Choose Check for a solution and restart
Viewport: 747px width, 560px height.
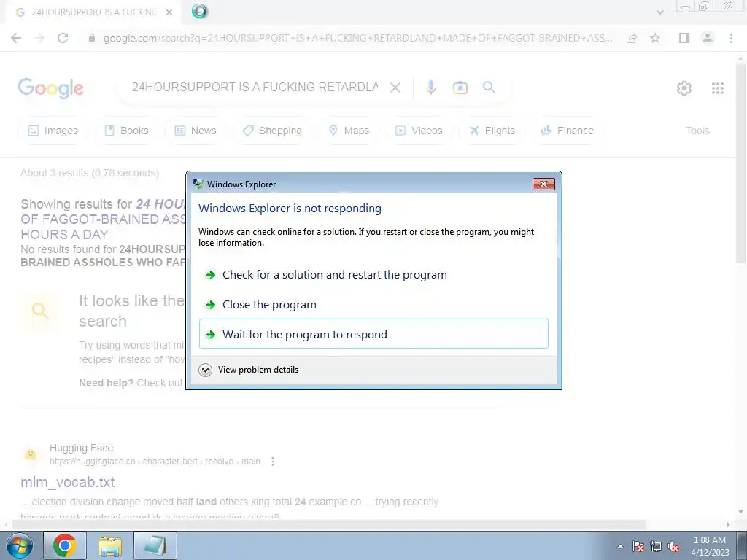pos(373,275)
